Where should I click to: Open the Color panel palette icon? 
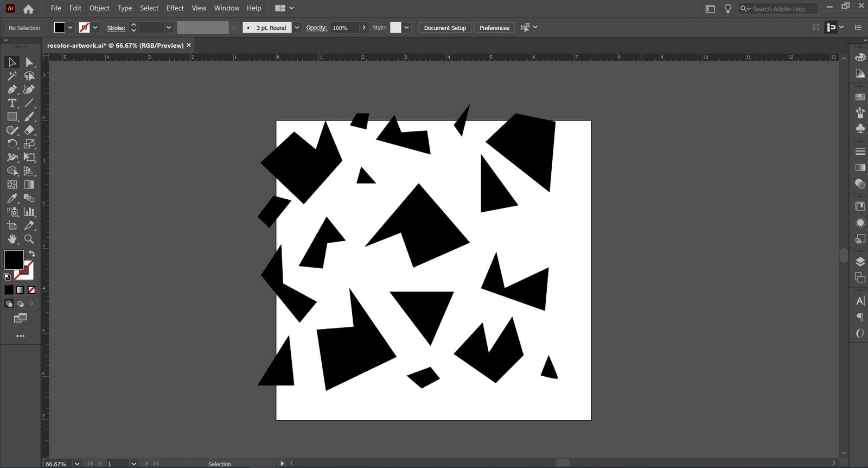(860, 58)
